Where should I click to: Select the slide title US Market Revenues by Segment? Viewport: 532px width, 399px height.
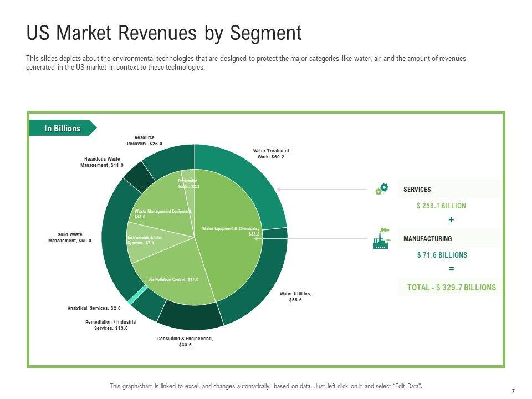tap(164, 33)
